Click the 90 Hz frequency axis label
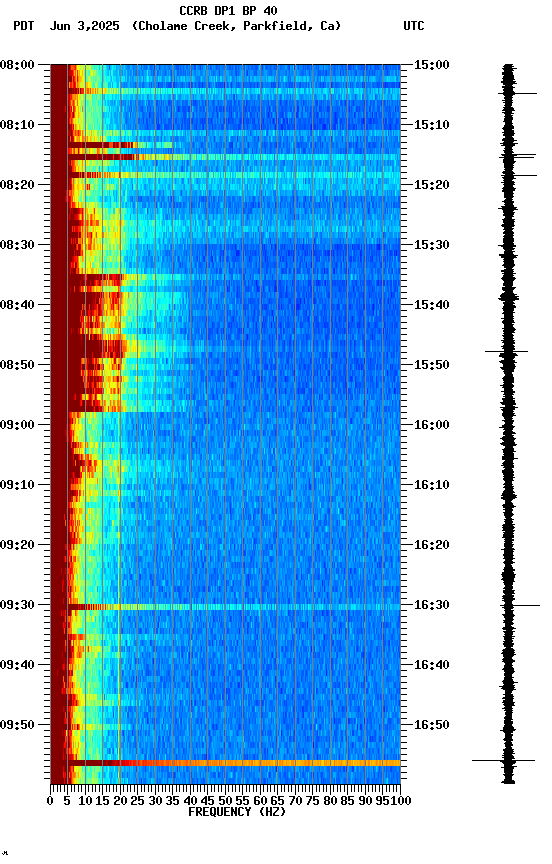 point(365,801)
